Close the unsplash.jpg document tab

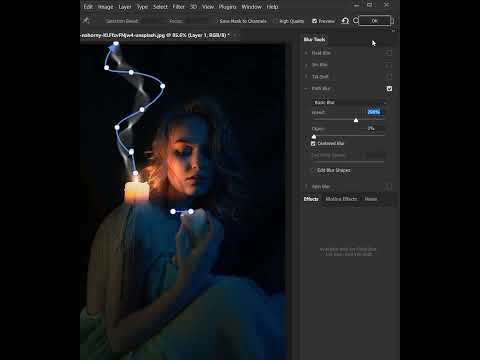tap(235, 35)
